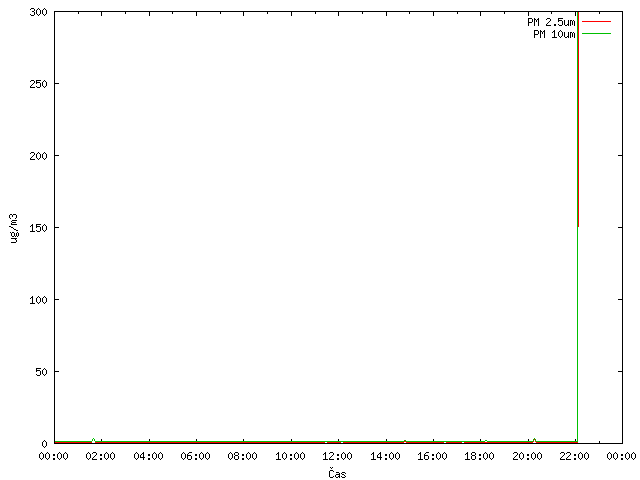Click the 0 y-axis label
This screenshot has height=480, width=640.
44,444
